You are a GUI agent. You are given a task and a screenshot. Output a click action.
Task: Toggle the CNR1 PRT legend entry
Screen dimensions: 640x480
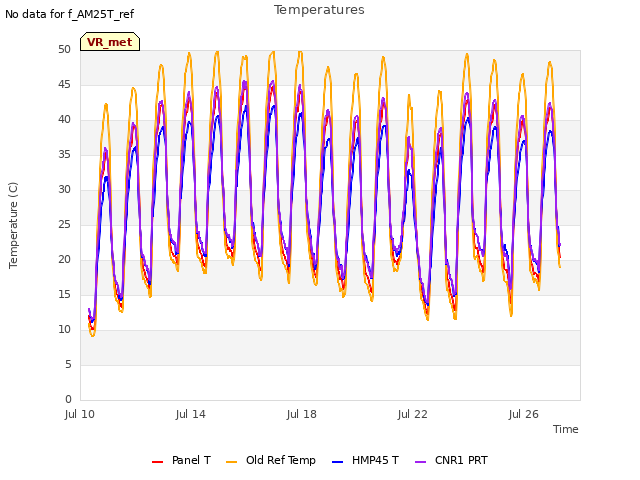coord(451,460)
